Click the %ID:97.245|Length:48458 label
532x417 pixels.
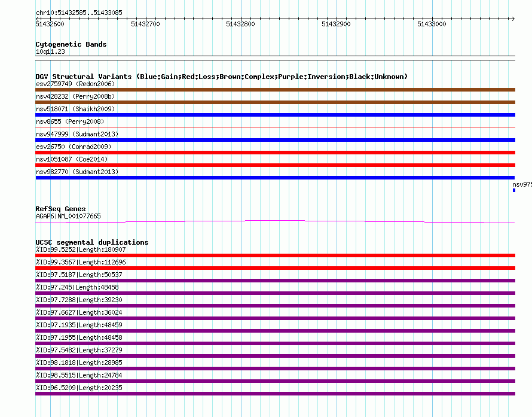(77, 287)
